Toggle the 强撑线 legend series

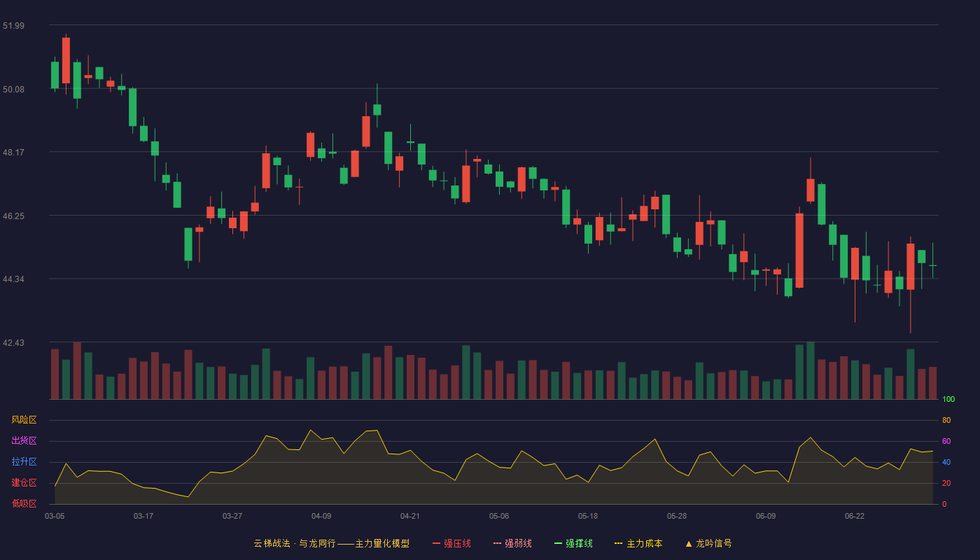tap(573, 543)
